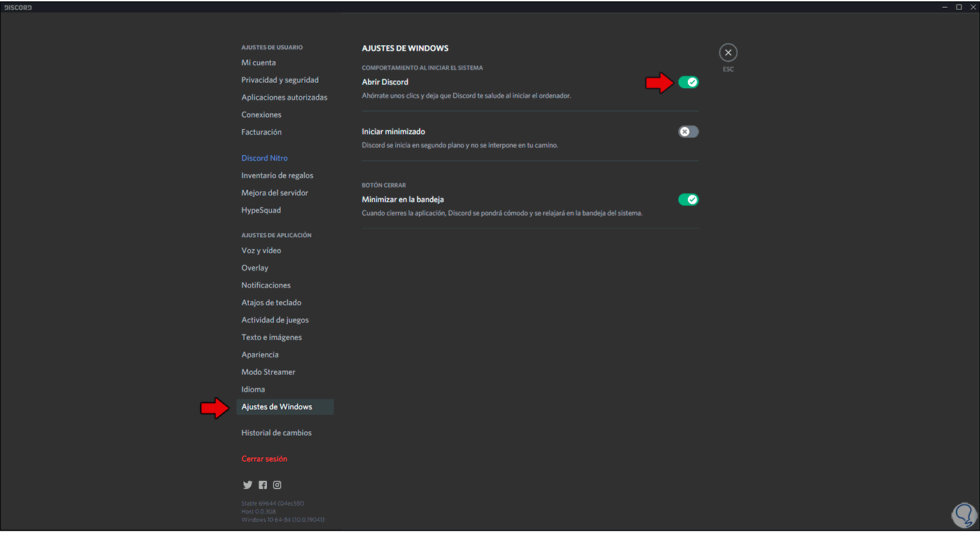Open the Apariencia settings page
This screenshot has width=980, height=533.
click(260, 355)
